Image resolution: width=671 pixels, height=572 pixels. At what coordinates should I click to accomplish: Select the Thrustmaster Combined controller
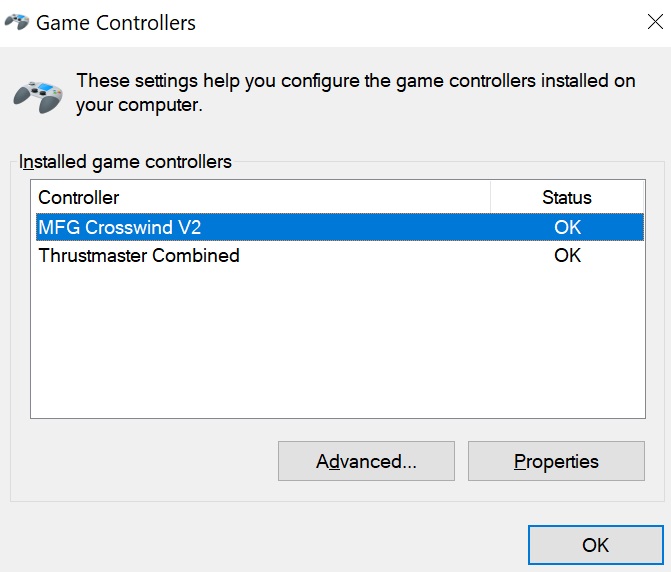340,255
